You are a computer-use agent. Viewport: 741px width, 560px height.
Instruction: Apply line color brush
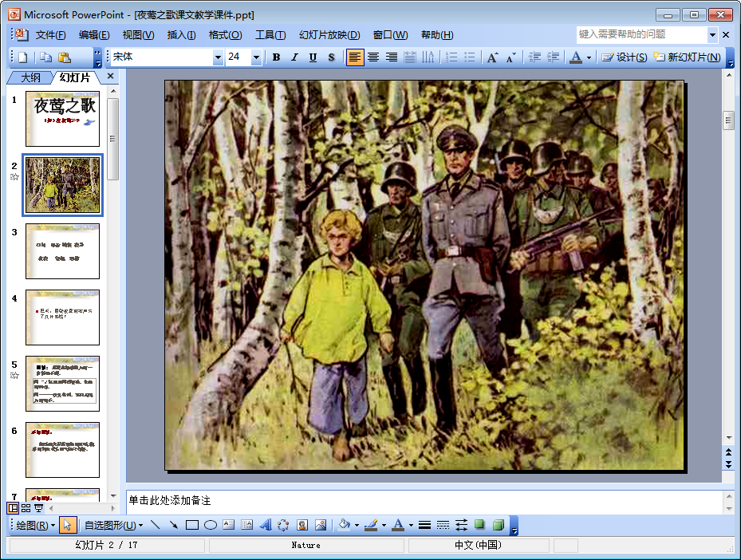[372, 525]
